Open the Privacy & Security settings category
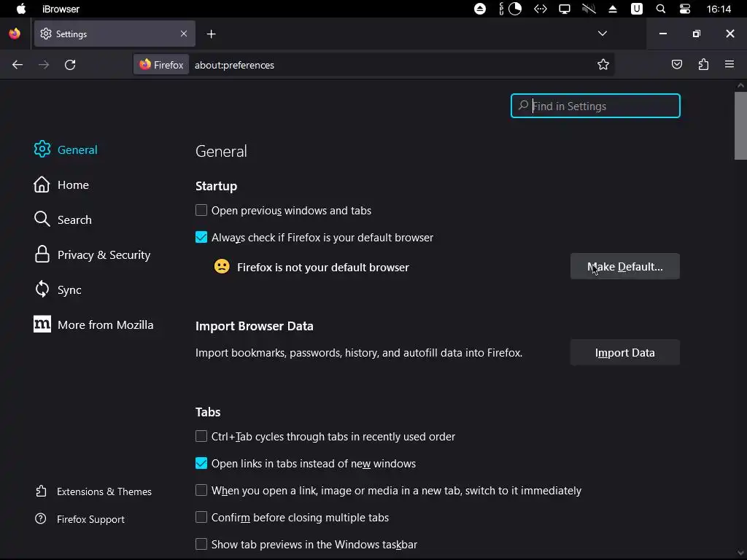The height and width of the screenshot is (560, 747). (x=104, y=255)
